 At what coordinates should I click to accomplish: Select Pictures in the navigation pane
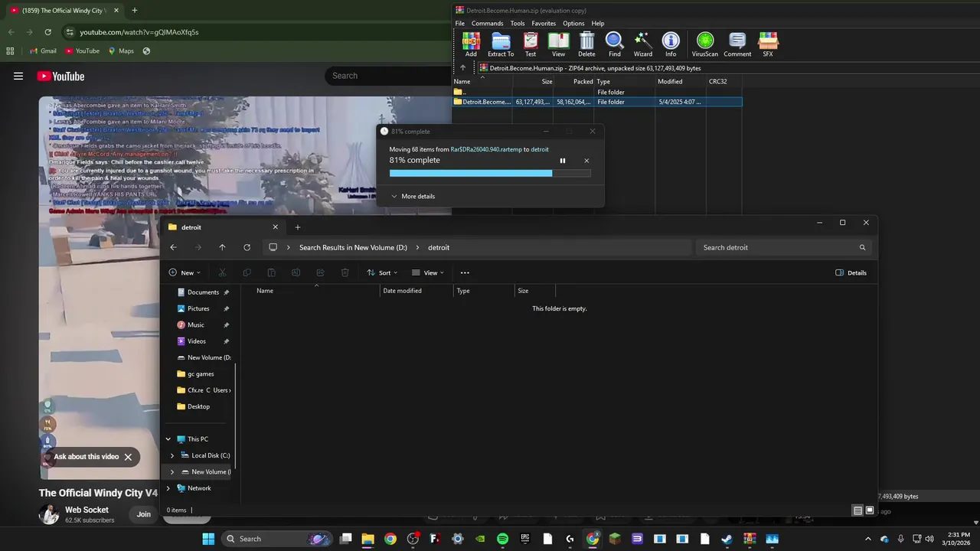198,308
